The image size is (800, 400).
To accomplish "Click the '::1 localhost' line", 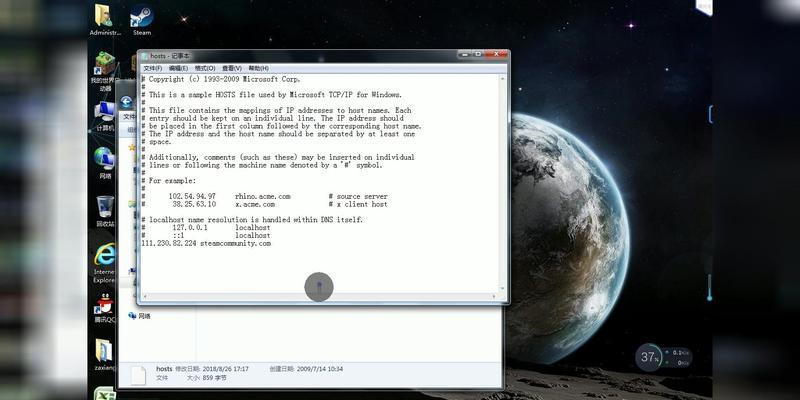I will (x=206, y=236).
